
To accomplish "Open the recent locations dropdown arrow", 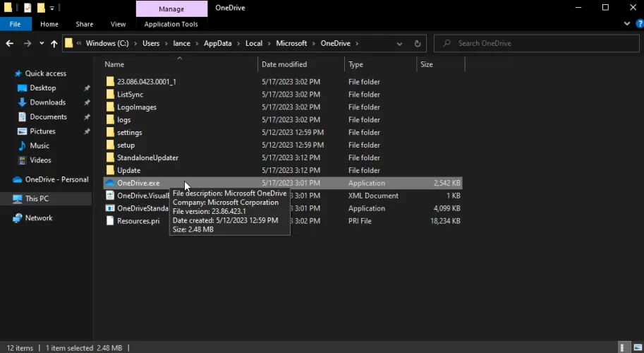I will [x=41, y=44].
